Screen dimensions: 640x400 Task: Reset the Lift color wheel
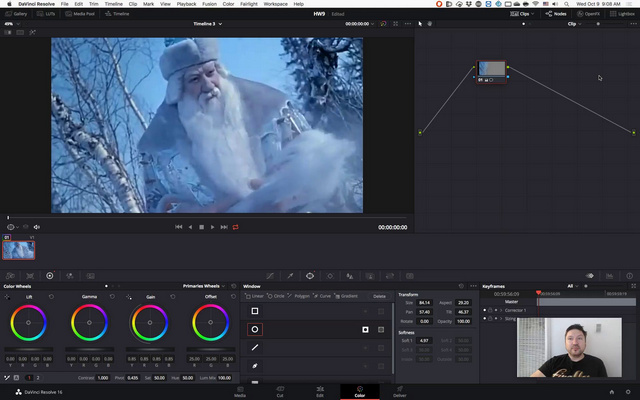click(52, 297)
